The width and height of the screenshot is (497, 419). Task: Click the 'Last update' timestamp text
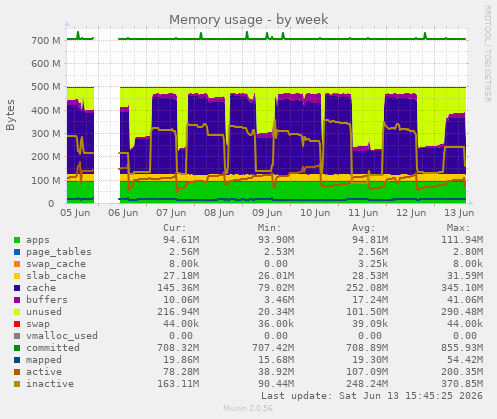pyautogui.click(x=372, y=396)
